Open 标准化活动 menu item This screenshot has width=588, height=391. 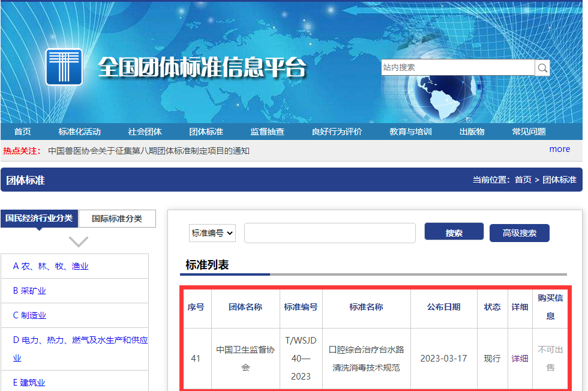(79, 132)
